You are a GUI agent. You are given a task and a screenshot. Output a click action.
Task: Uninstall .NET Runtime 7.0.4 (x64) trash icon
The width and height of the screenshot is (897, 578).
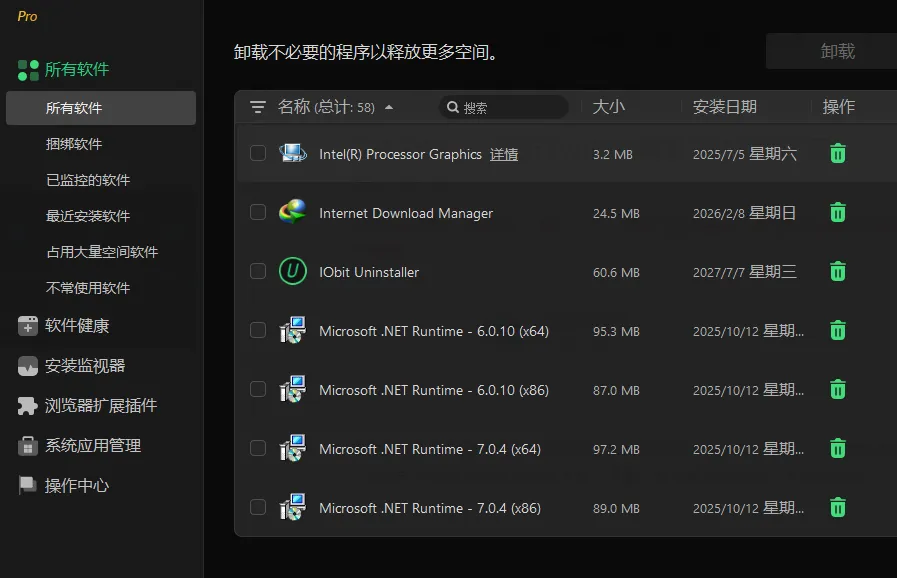[x=838, y=448]
